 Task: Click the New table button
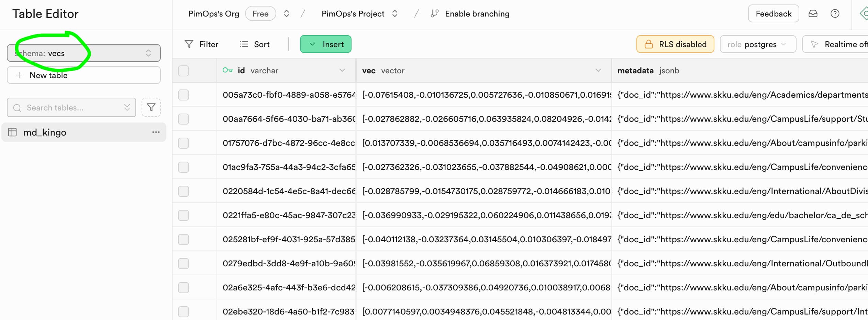coord(84,75)
